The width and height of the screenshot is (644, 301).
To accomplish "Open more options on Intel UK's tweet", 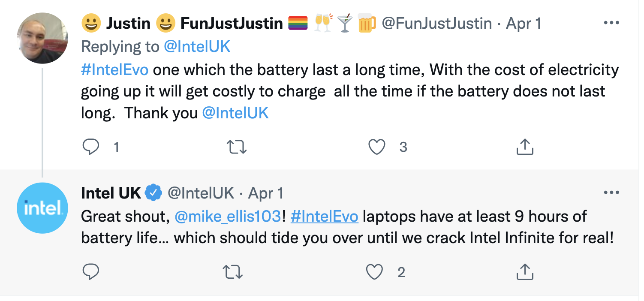I will coord(611,193).
